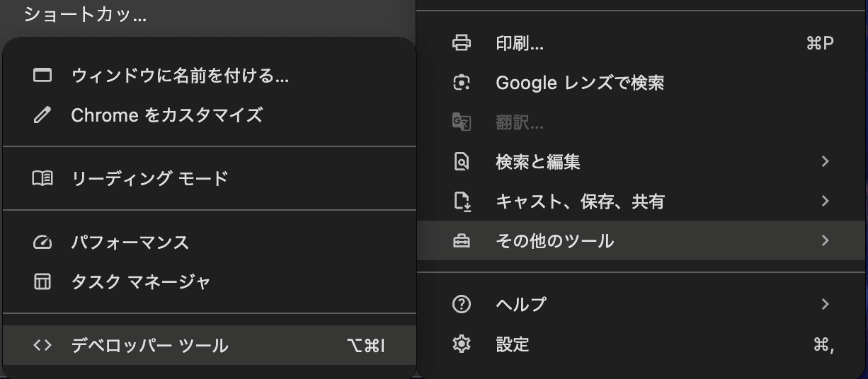Screen dimensions: 868x379
Task: Click the printer icon next to 印刷
Action: [x=462, y=43]
